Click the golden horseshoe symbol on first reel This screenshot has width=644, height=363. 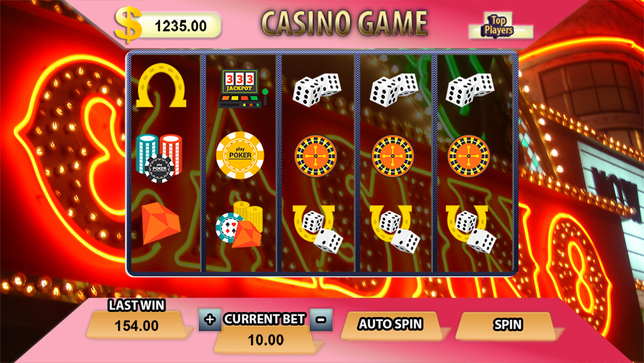coord(161,86)
